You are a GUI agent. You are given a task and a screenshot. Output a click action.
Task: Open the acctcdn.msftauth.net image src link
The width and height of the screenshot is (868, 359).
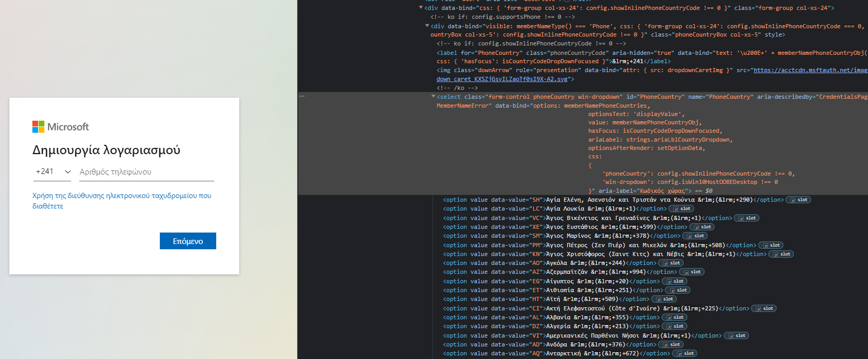click(810, 70)
